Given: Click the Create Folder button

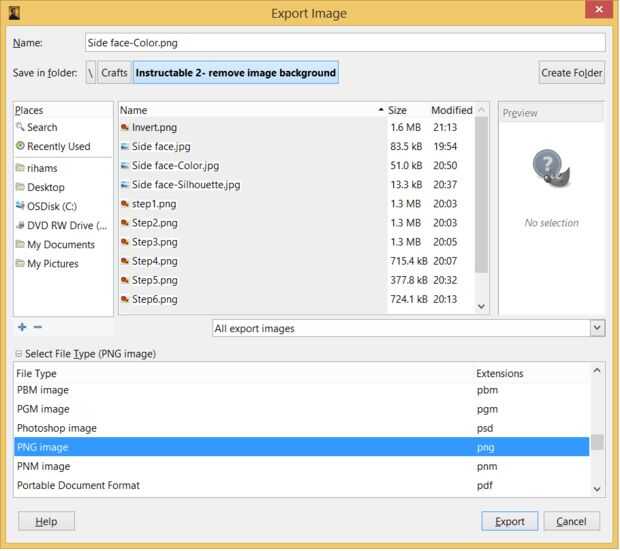Looking at the screenshot, I should pos(571,73).
